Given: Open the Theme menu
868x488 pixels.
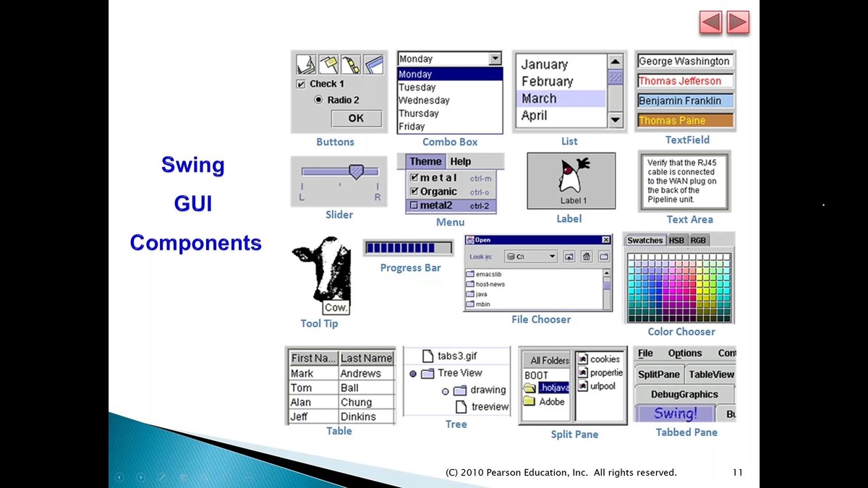Looking at the screenshot, I should [425, 162].
